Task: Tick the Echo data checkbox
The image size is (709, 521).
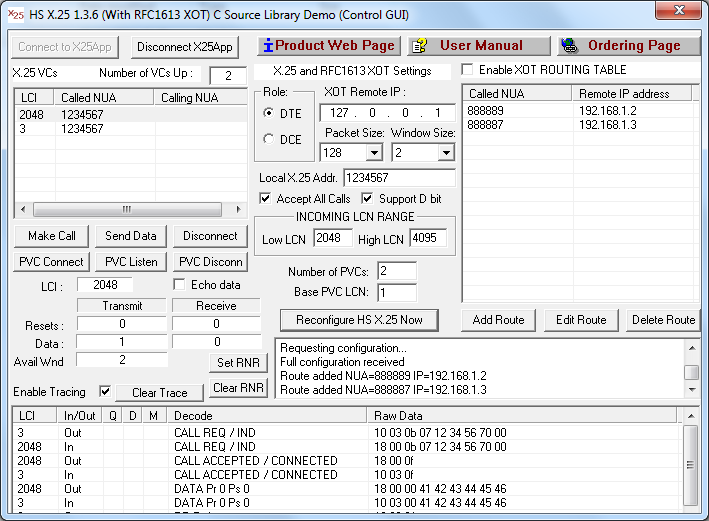Action: pyautogui.click(x=179, y=284)
